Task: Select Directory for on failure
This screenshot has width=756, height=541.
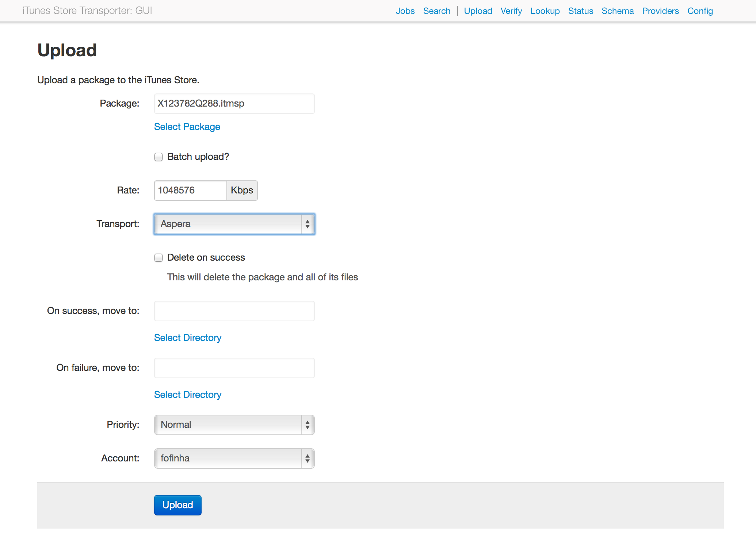Action: tap(188, 395)
